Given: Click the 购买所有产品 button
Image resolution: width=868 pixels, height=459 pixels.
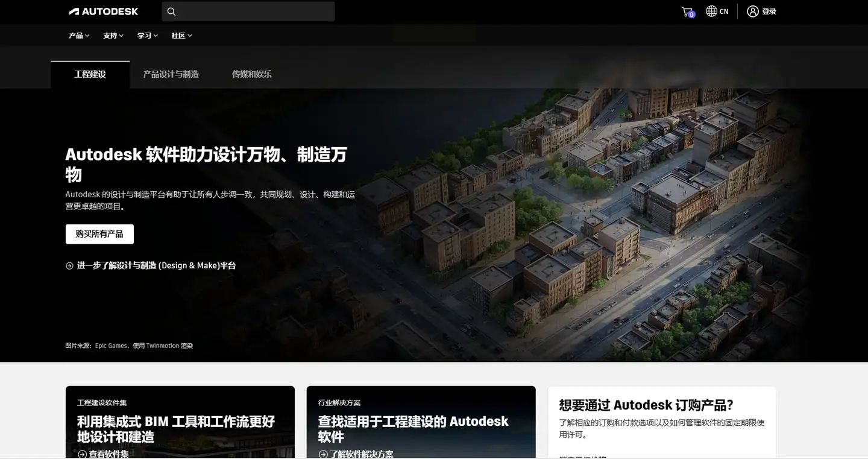Looking at the screenshot, I should pyautogui.click(x=99, y=234).
